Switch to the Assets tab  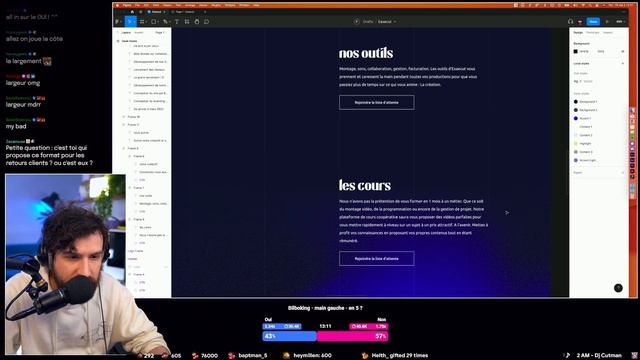click(139, 33)
